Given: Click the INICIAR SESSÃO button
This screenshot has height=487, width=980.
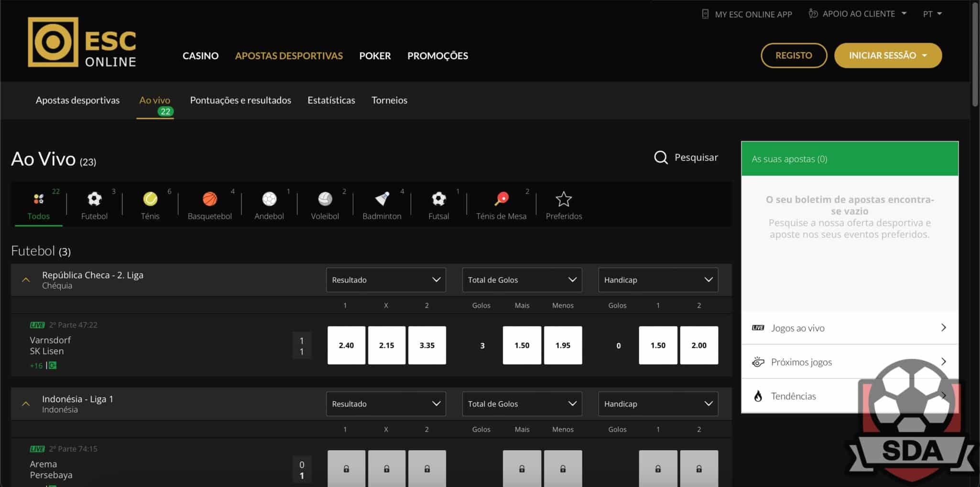Looking at the screenshot, I should tap(888, 55).
